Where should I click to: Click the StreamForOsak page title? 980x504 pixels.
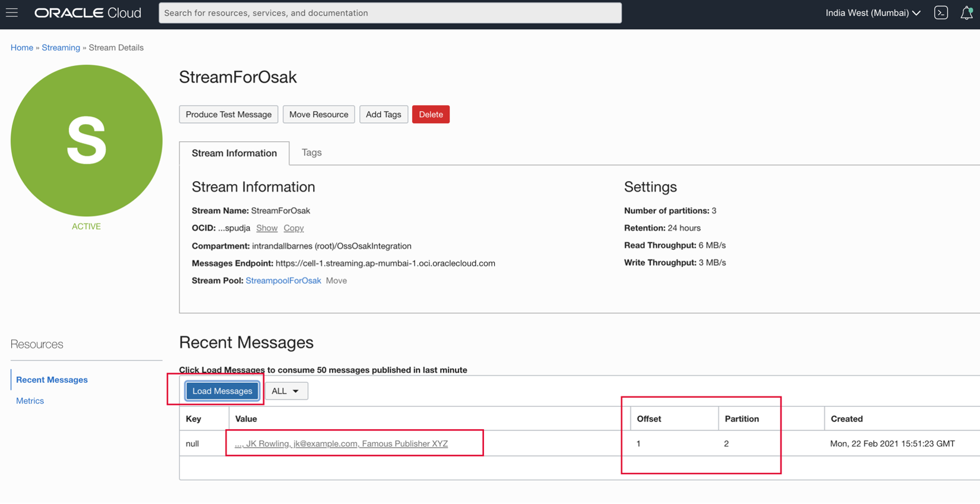238,77
